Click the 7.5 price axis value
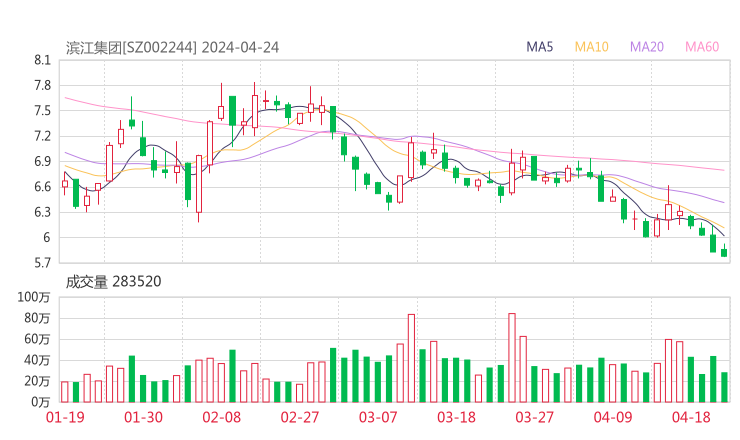Image resolution: width=740 pixels, height=440 pixels. tap(42, 111)
